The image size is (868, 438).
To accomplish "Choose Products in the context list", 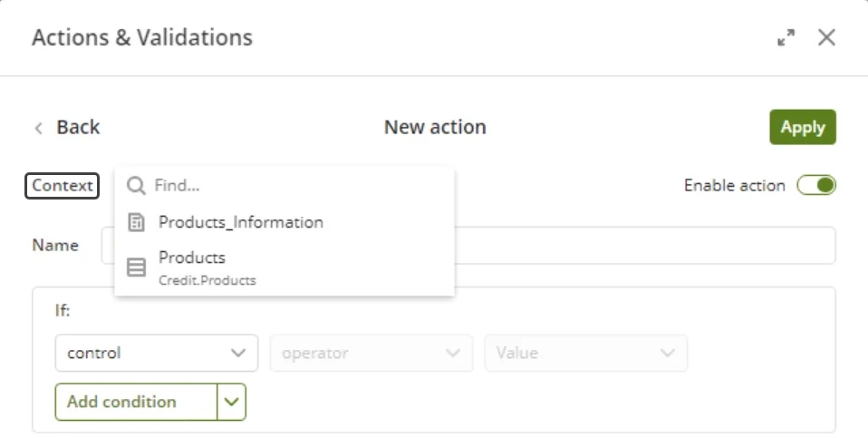I will (x=285, y=268).
